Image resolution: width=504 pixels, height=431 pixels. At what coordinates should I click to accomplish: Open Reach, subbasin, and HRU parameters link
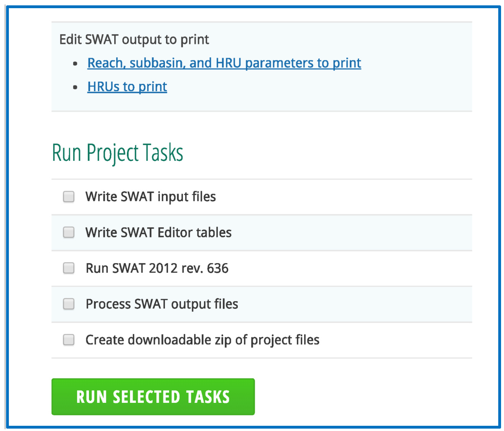224,63
